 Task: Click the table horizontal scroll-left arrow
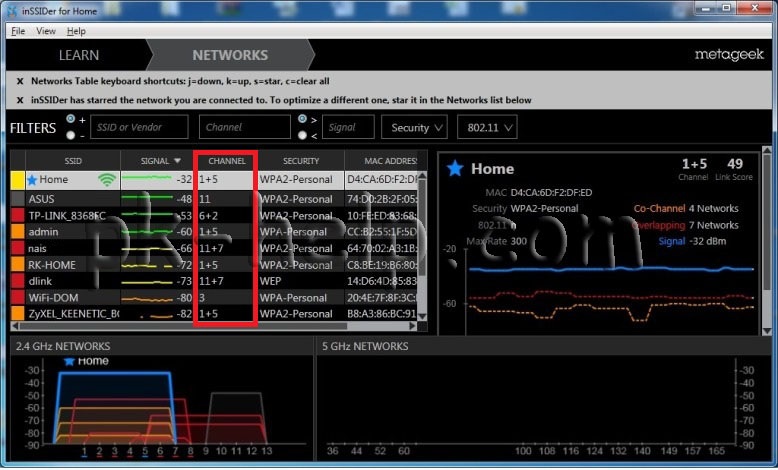(x=15, y=326)
